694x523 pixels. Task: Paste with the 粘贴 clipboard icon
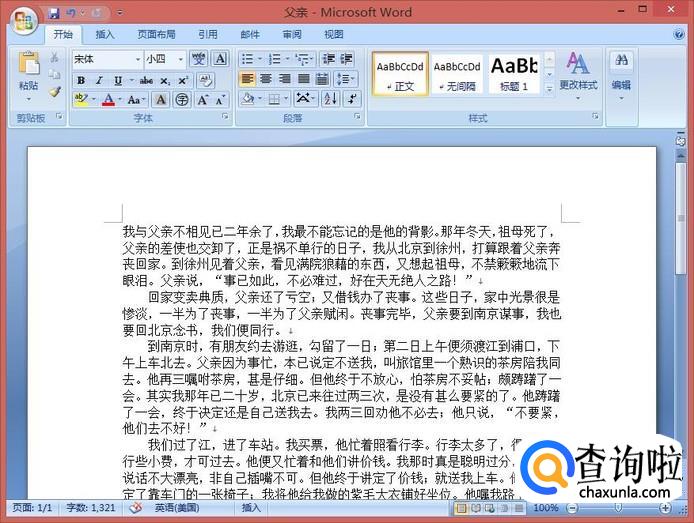click(x=29, y=64)
